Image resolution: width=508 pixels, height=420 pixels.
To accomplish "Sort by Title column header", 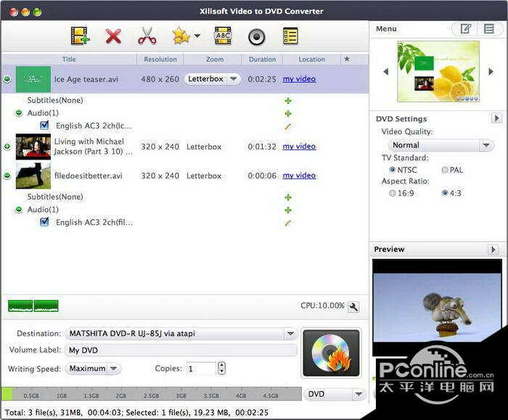I will pos(69,59).
